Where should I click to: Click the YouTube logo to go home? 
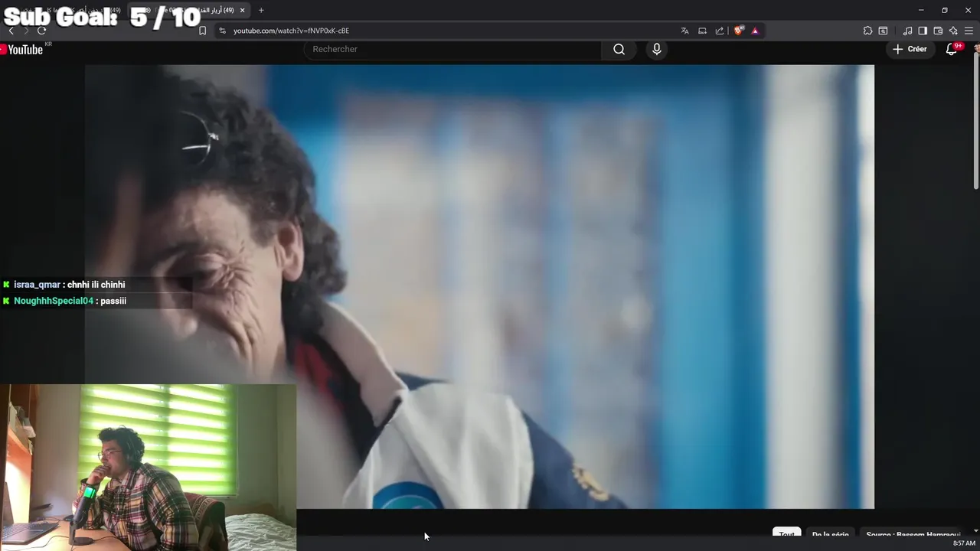22,49
